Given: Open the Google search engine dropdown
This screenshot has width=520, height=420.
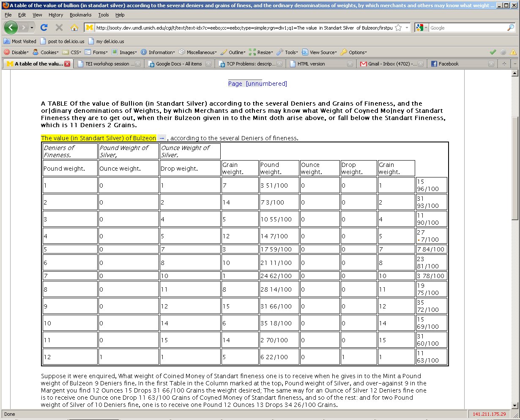Looking at the screenshot, I should tap(421, 27).
